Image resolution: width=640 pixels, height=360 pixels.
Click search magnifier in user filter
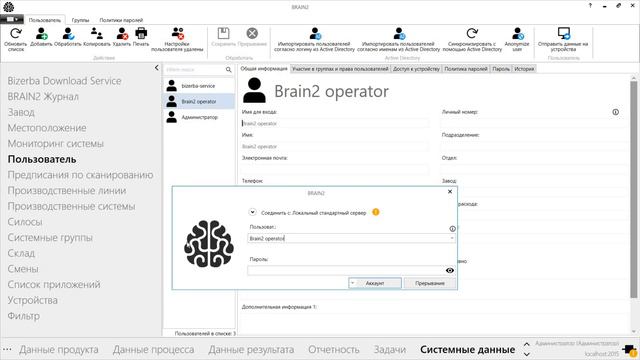(229, 70)
